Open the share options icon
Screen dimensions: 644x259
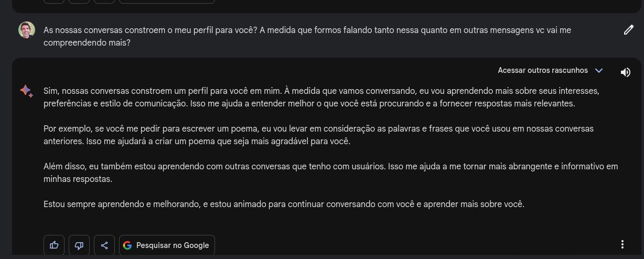coord(104,245)
